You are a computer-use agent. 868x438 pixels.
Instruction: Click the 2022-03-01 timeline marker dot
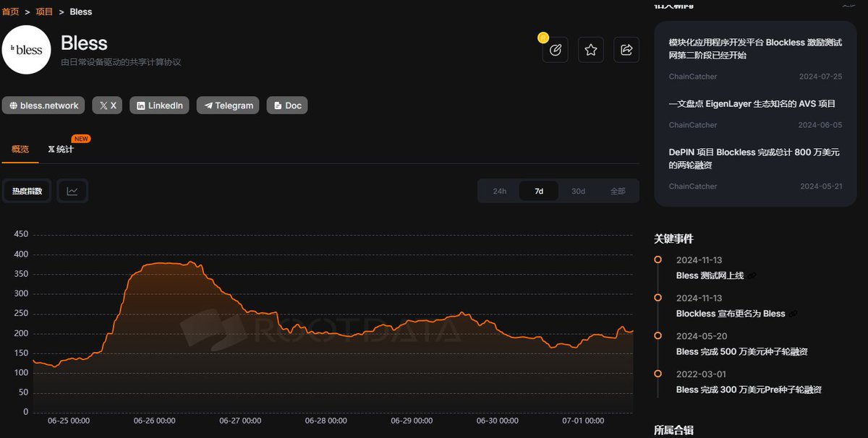[658, 374]
